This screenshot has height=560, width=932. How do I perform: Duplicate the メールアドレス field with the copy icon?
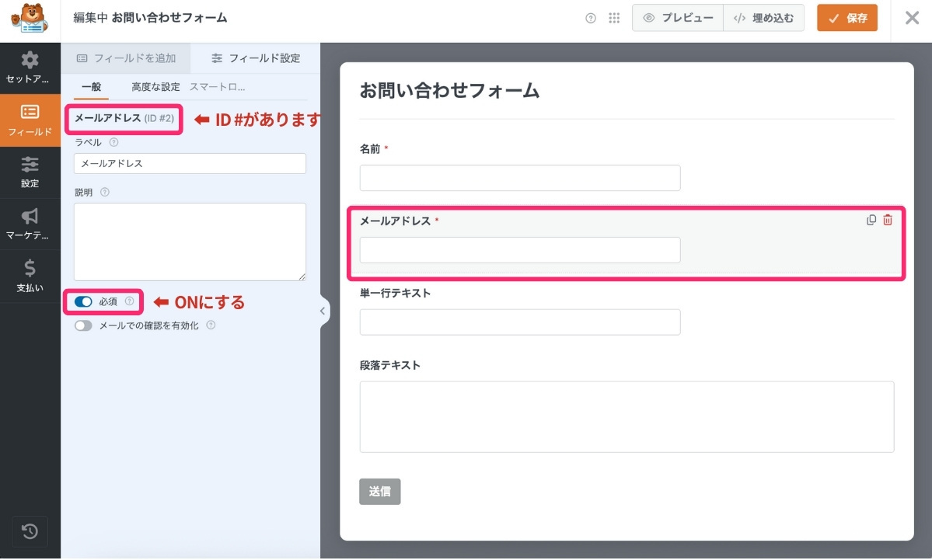[x=870, y=220]
